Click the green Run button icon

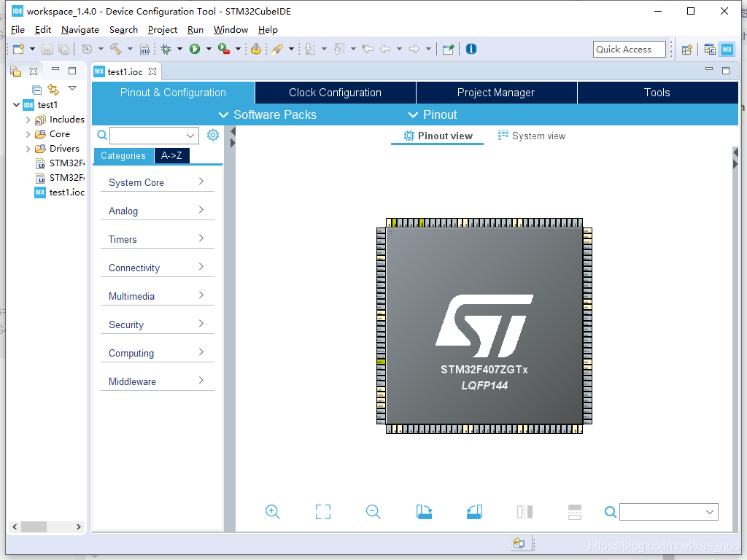tap(195, 49)
